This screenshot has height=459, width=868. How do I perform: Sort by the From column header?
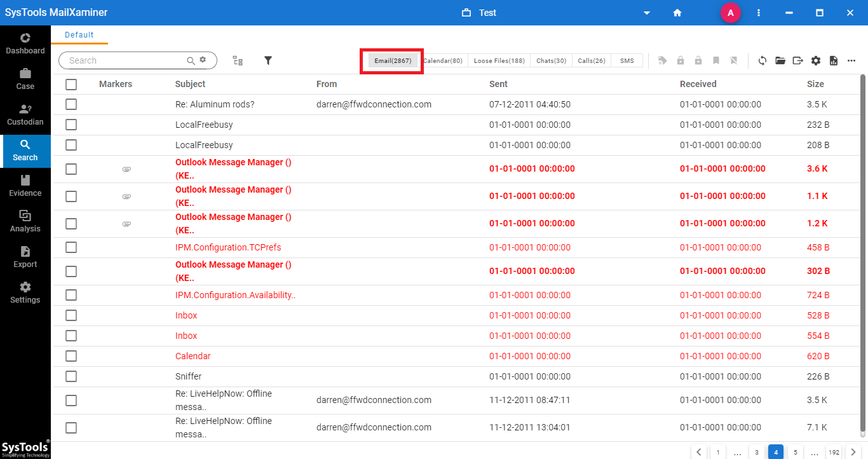(327, 84)
